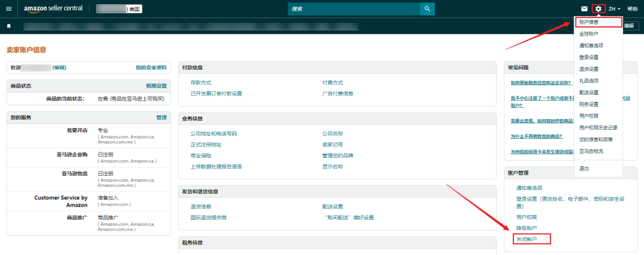
Task: Open FAQ 我不小心注册了一个账户
Action: tap(542, 98)
